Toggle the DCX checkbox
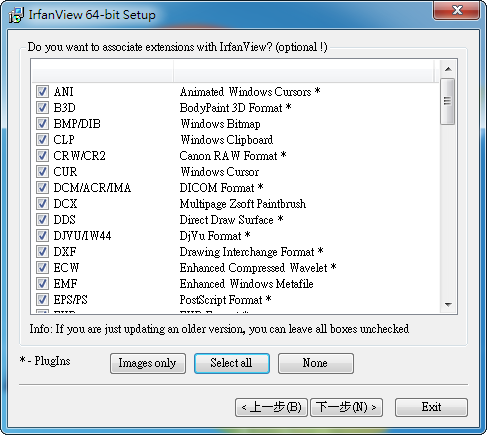 42,204
